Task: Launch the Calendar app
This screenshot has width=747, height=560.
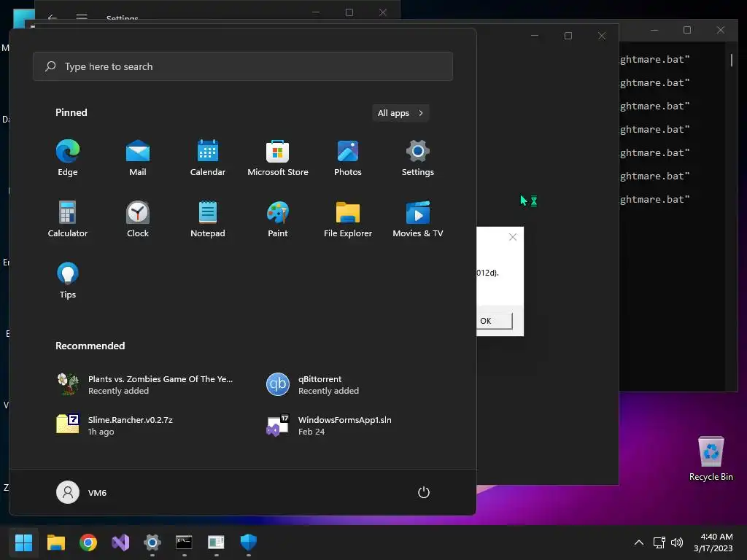Action: tap(208, 158)
